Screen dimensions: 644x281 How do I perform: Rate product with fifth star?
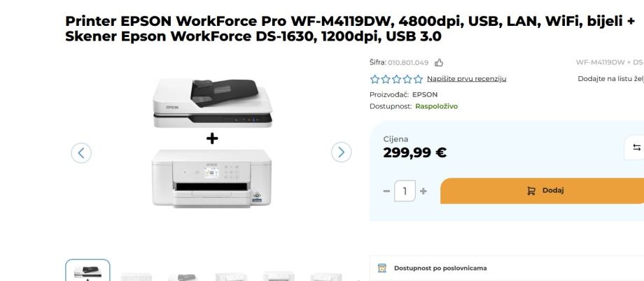[x=418, y=79]
